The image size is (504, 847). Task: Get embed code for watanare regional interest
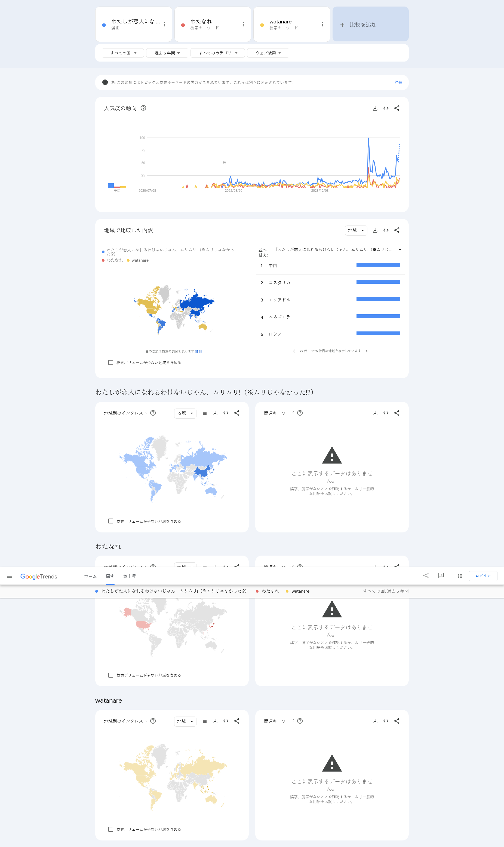[x=226, y=721]
